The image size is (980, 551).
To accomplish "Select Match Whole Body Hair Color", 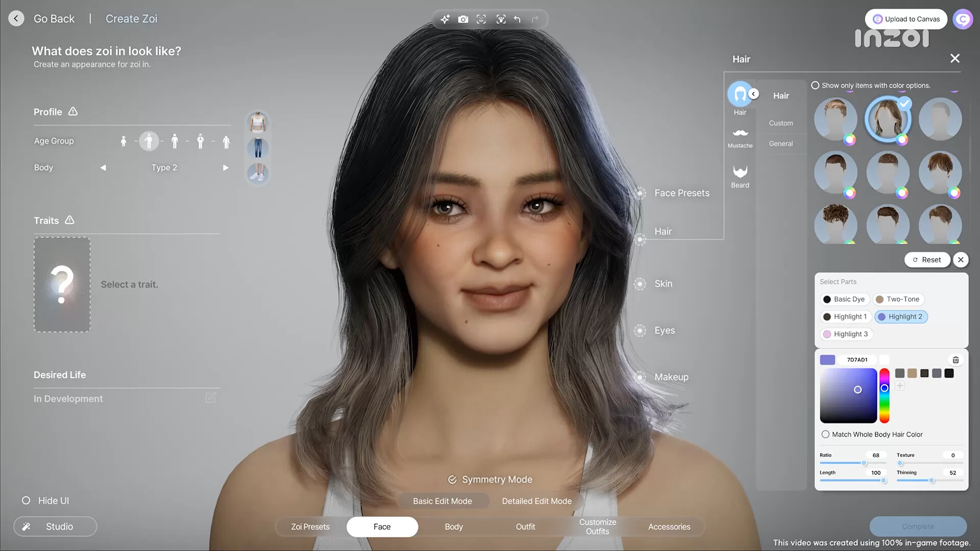I will pyautogui.click(x=825, y=434).
